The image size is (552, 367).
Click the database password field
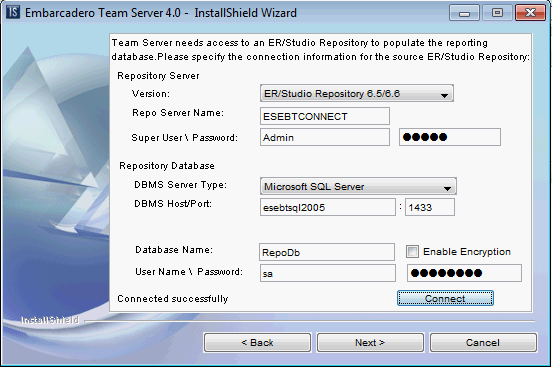(464, 273)
